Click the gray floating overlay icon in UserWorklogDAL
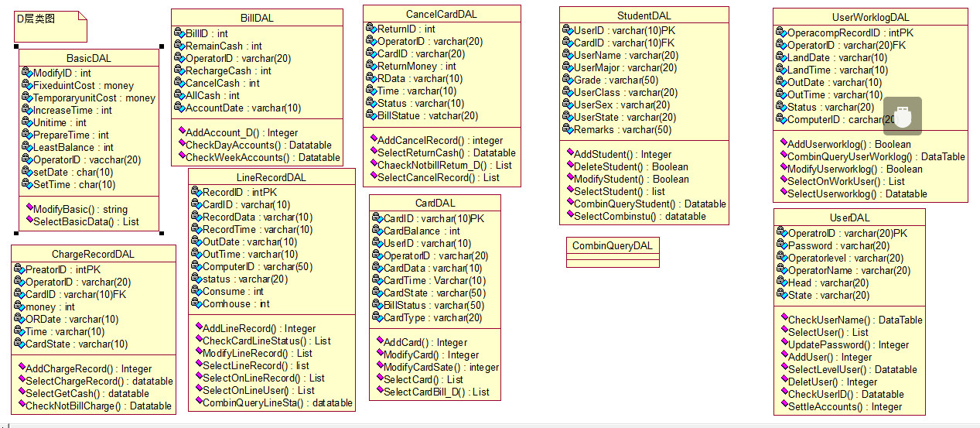Screen dimensions: 980x428 [x=903, y=116]
